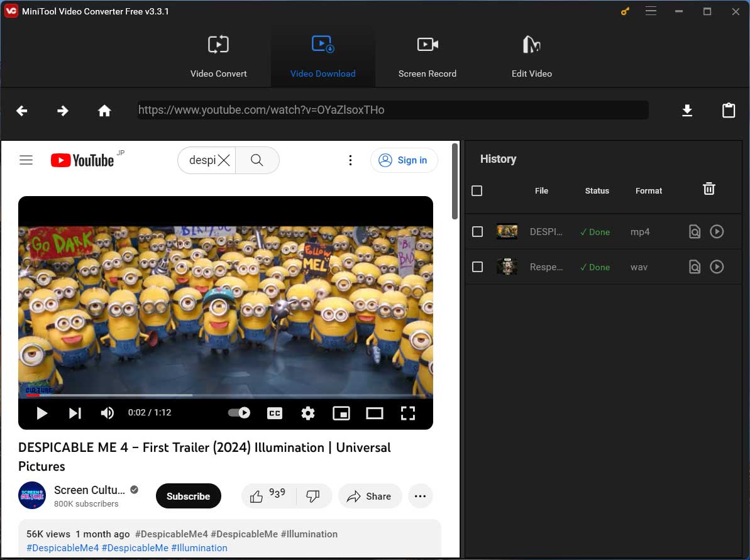Open the Screen Record tab

tap(427, 57)
